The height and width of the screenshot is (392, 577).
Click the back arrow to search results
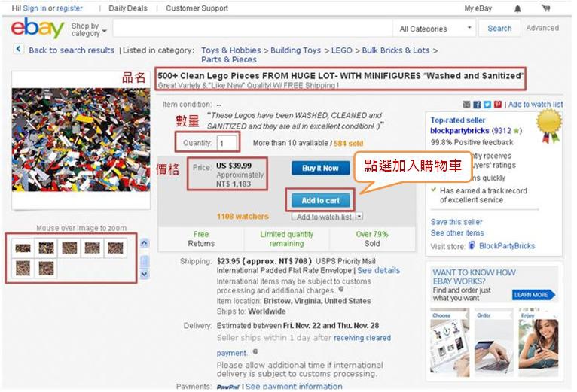[x=18, y=49]
